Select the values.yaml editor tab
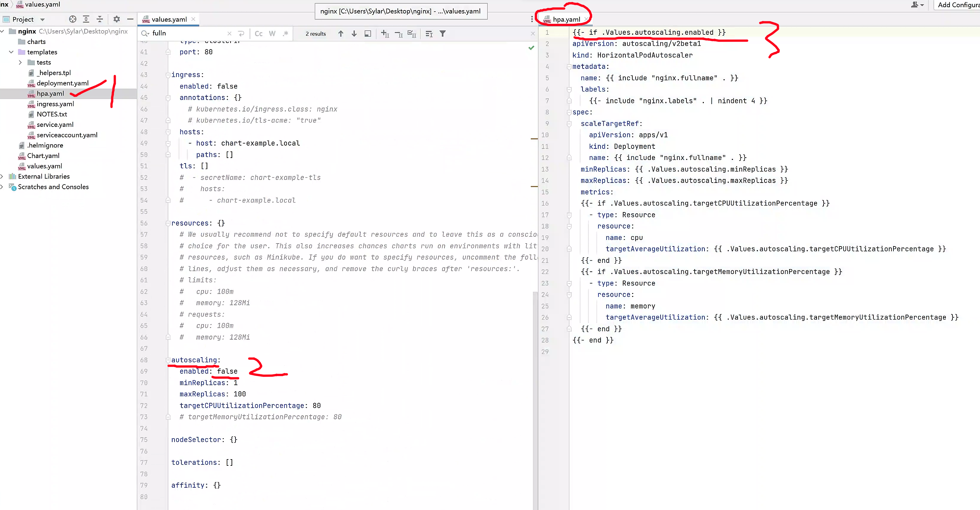Screen dimensions: 980x510 click(169, 19)
